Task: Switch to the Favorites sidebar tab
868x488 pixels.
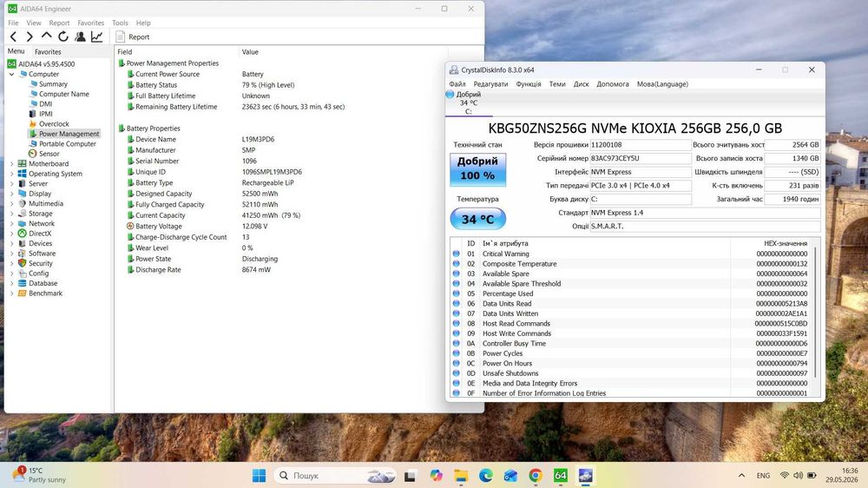Action: point(48,51)
